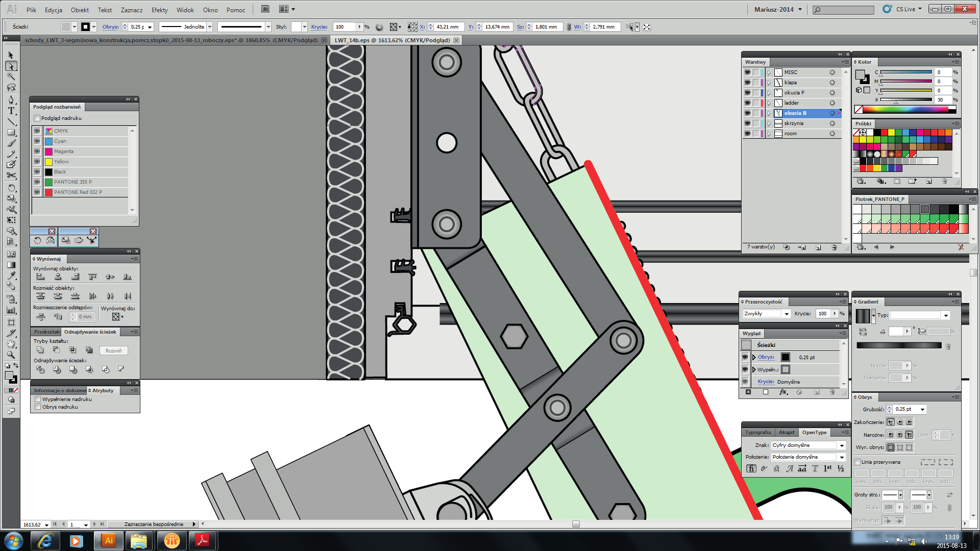Screen dimensions: 980x551
Task: Click the Pathfinder Divide icon
Action: click(40, 369)
